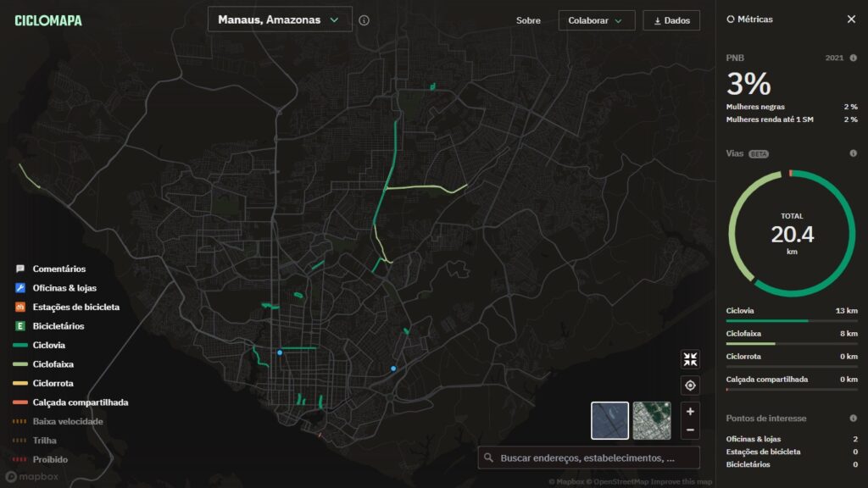The image size is (868, 488).
Task: Click info icon beside Pontos de interesse
Action: pos(853,419)
